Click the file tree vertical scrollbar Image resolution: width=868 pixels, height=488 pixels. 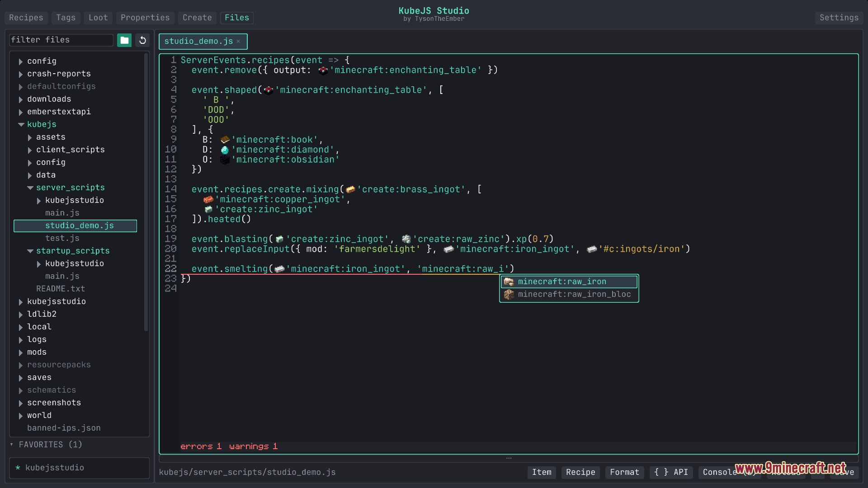pos(146,193)
